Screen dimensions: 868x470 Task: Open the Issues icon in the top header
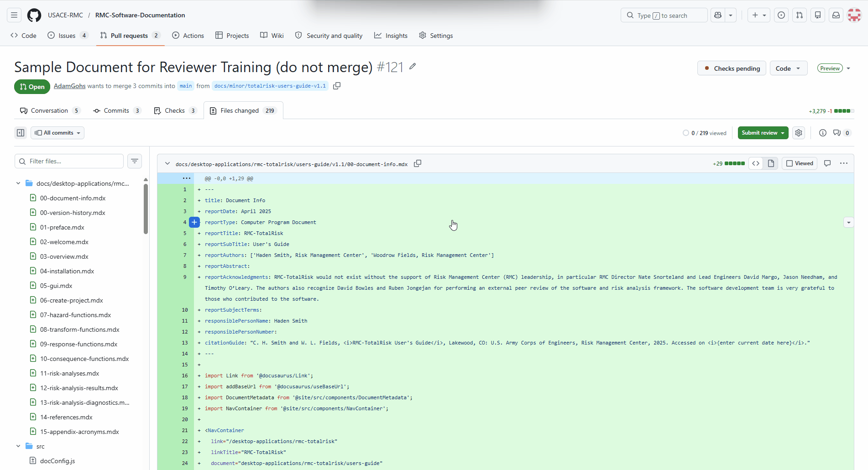coord(781,15)
